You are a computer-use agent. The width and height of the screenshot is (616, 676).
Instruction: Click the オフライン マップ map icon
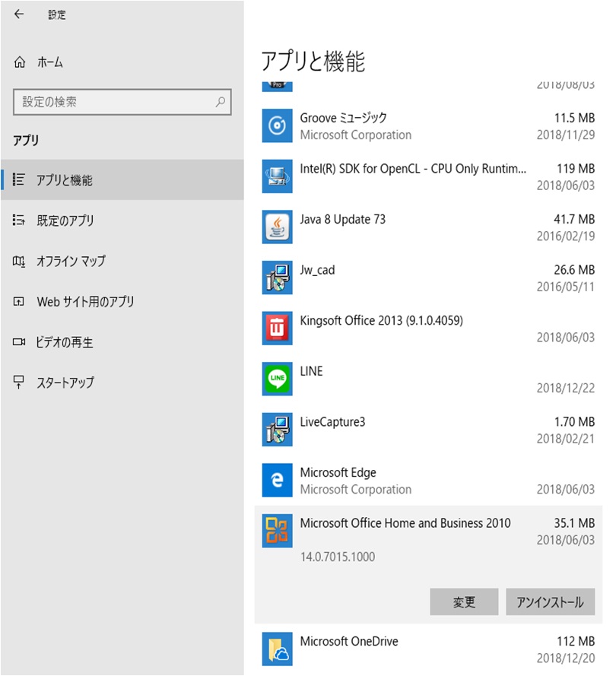[18, 261]
